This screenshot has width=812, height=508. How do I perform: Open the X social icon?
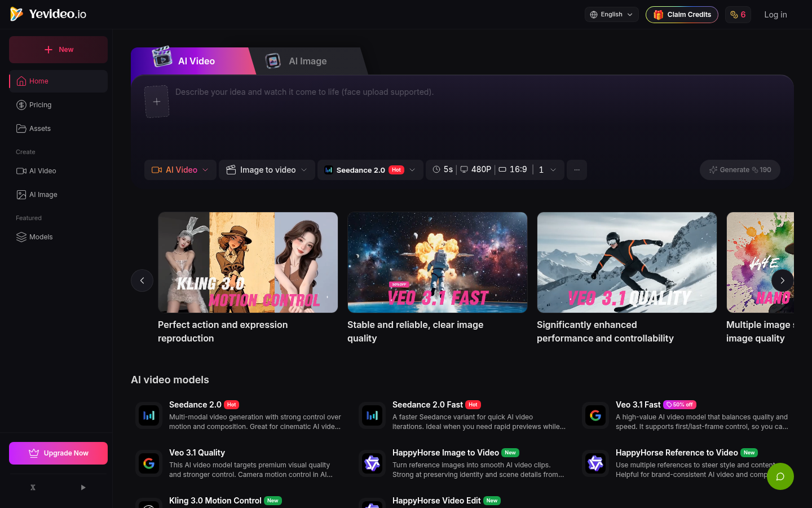pos(33,488)
